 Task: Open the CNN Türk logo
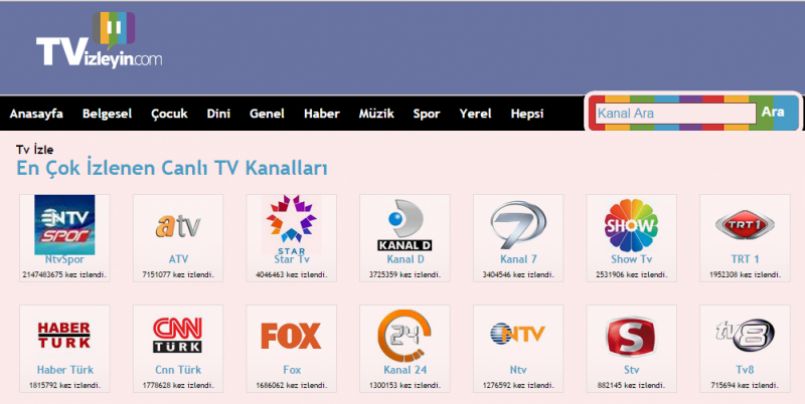[x=178, y=335]
